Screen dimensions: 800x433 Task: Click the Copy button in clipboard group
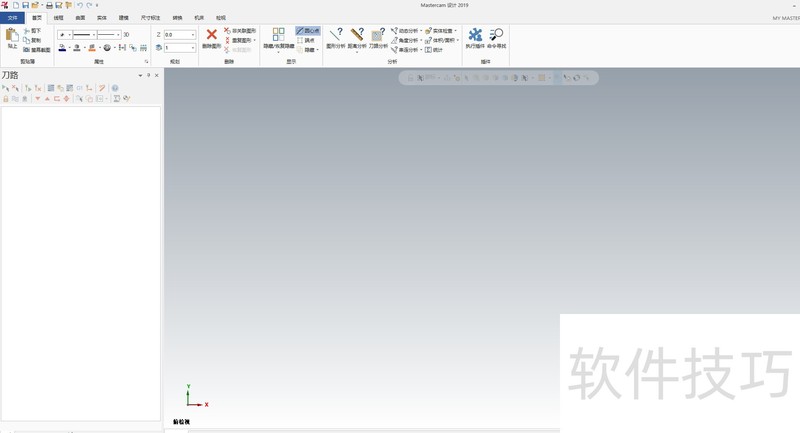click(x=32, y=40)
